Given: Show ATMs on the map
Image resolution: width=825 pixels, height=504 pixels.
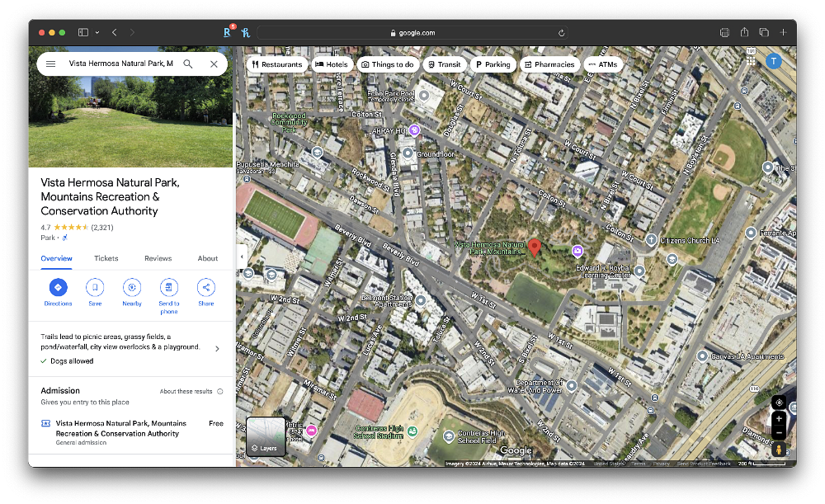Looking at the screenshot, I should [x=603, y=64].
